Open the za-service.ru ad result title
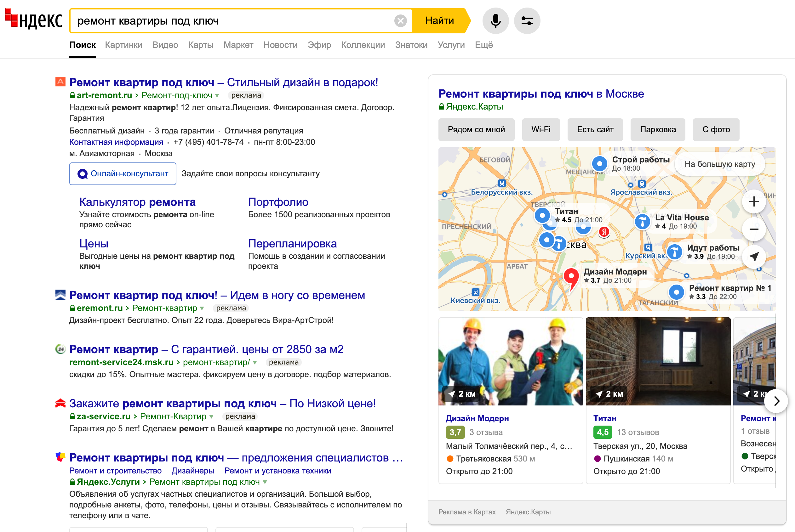 222,404
